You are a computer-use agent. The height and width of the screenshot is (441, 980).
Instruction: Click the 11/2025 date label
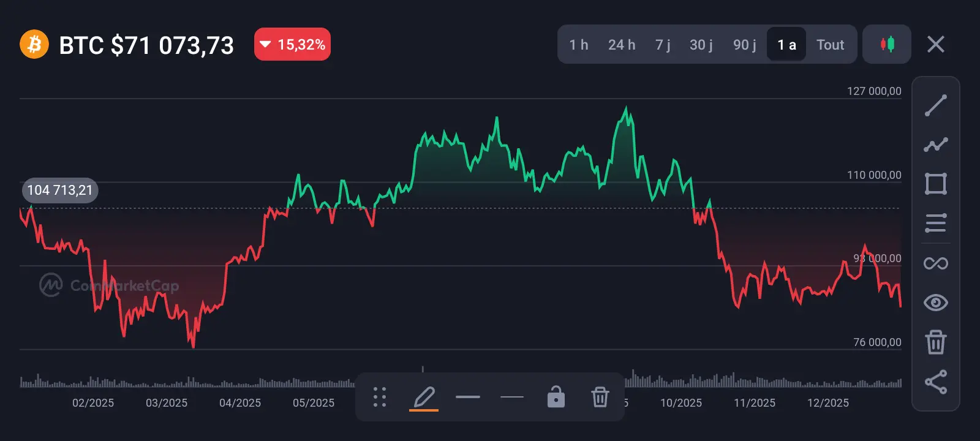[x=755, y=403]
